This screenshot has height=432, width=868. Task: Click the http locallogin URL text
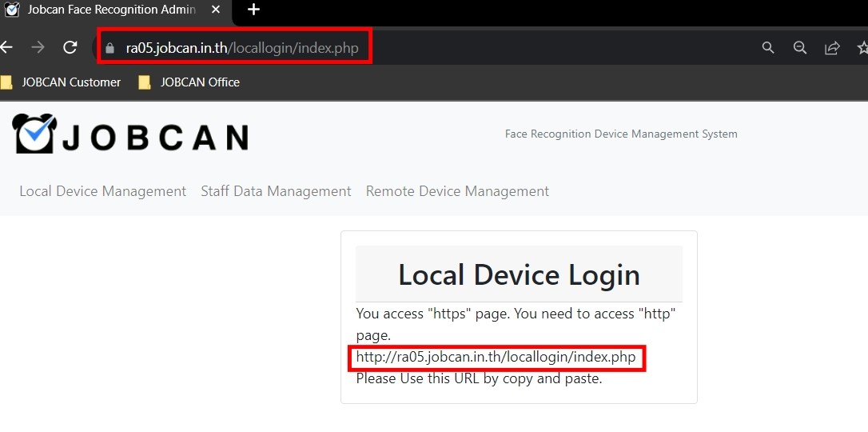click(x=496, y=358)
